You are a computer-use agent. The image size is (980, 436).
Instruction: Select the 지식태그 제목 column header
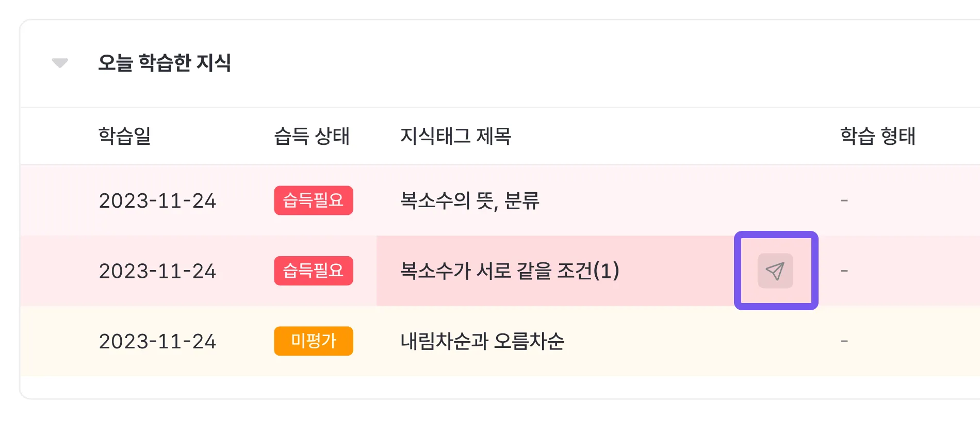tap(455, 136)
